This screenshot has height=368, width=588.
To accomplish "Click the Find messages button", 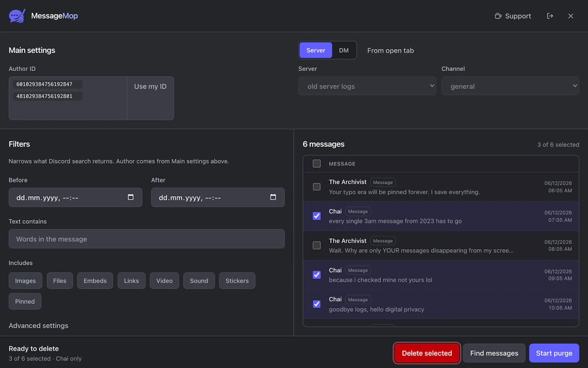I will (x=494, y=353).
